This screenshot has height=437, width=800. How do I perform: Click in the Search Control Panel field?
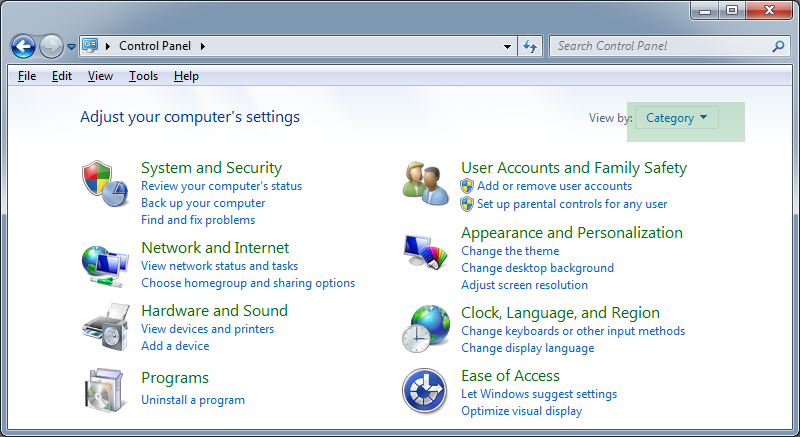[660, 46]
